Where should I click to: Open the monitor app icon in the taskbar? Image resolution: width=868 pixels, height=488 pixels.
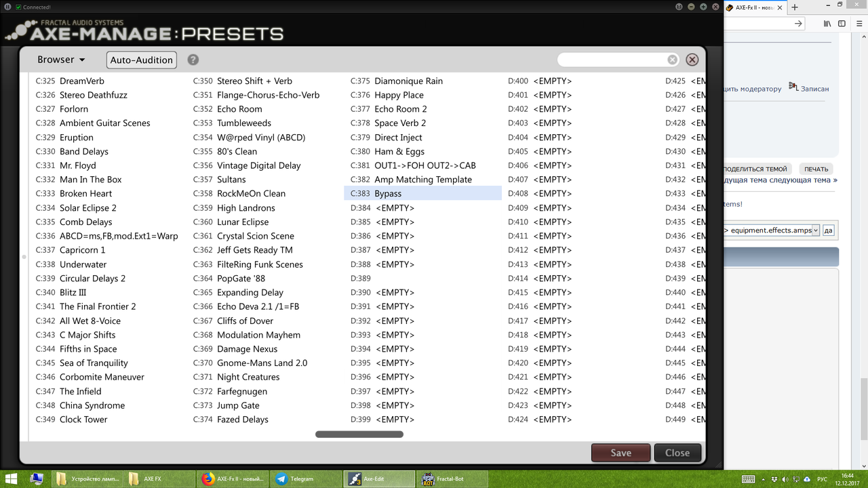[x=38, y=479]
